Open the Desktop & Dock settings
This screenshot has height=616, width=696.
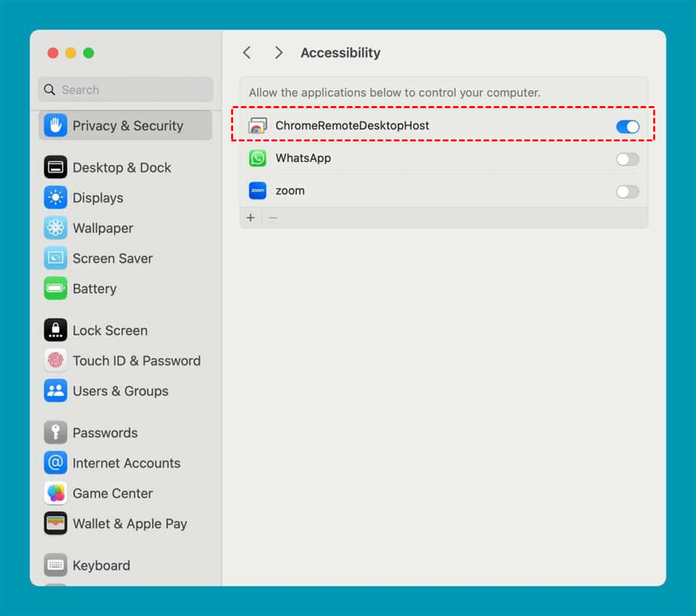click(126, 167)
